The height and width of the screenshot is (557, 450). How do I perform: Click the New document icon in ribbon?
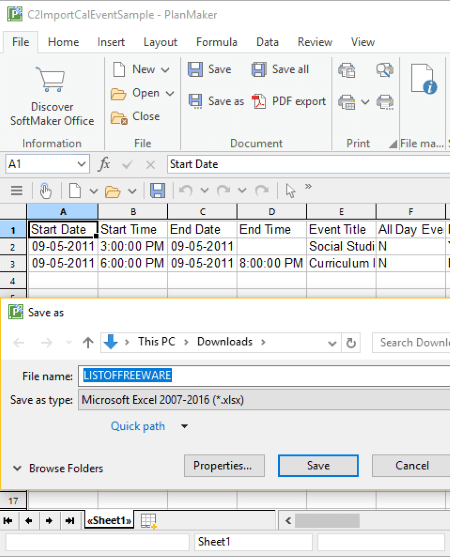(119, 69)
